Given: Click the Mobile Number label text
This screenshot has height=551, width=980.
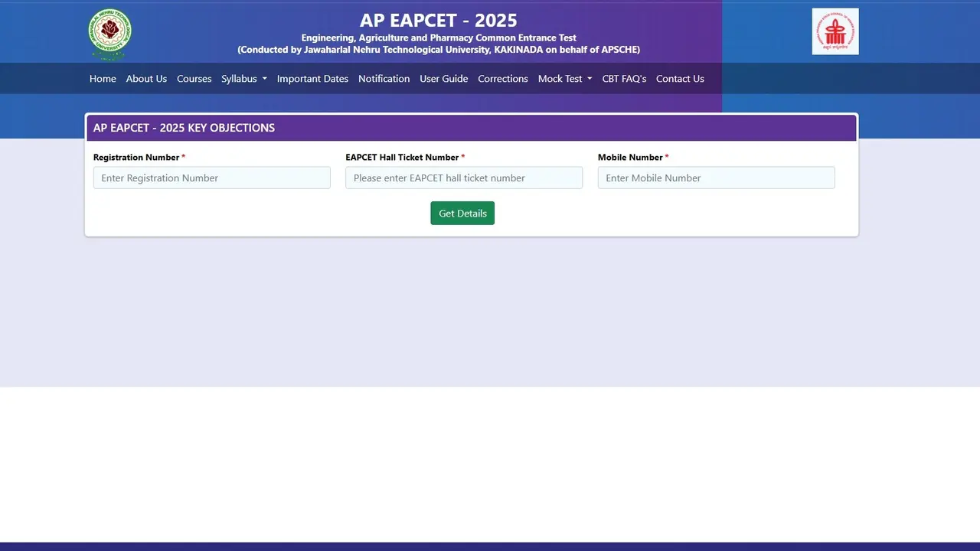Looking at the screenshot, I should 629,157.
